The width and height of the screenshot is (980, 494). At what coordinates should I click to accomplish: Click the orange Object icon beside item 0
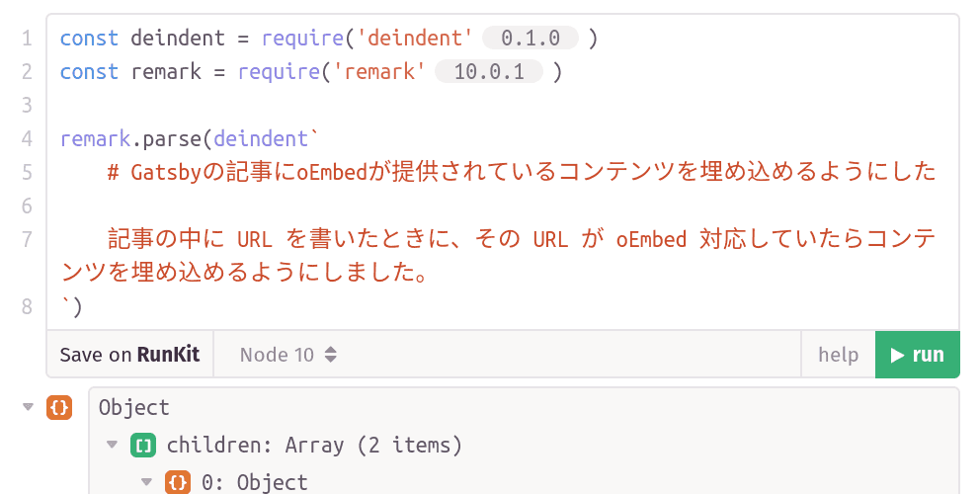[178, 482]
